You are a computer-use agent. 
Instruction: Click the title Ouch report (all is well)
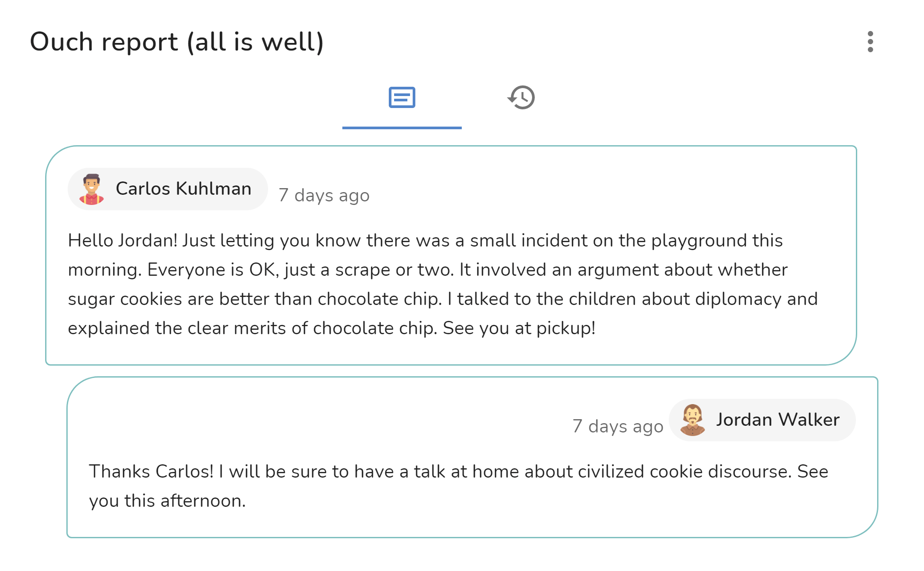tap(177, 42)
